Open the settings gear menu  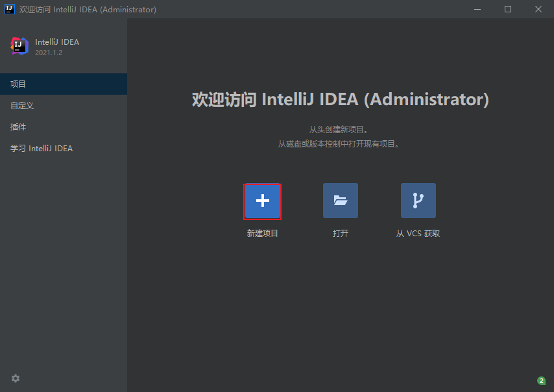[16, 378]
